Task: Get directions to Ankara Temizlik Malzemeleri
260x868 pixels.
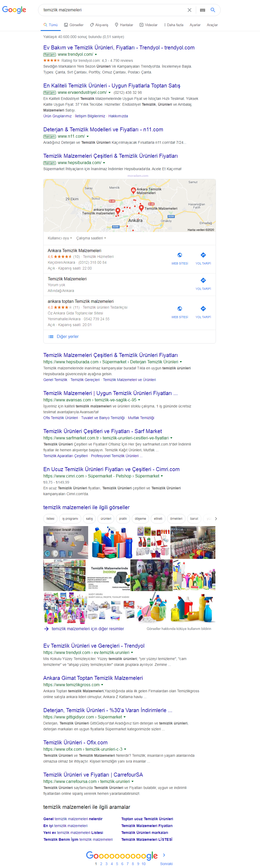Action: coord(203,258)
